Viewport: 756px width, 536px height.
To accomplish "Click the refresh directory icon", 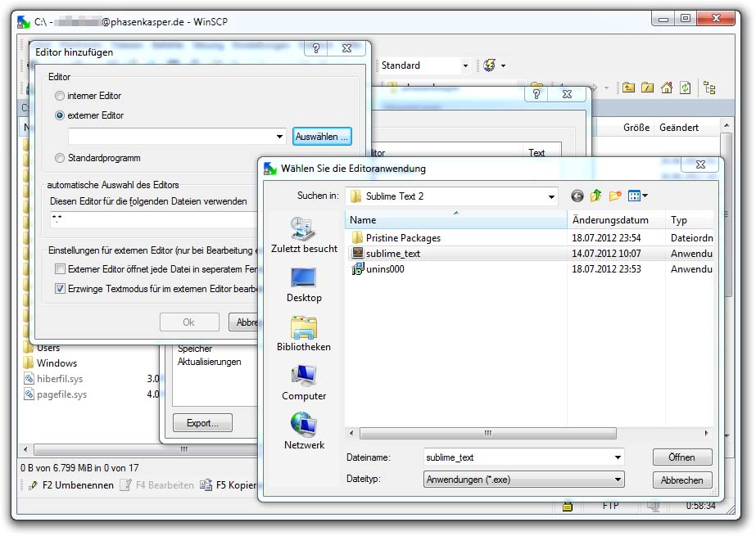I will click(x=685, y=88).
